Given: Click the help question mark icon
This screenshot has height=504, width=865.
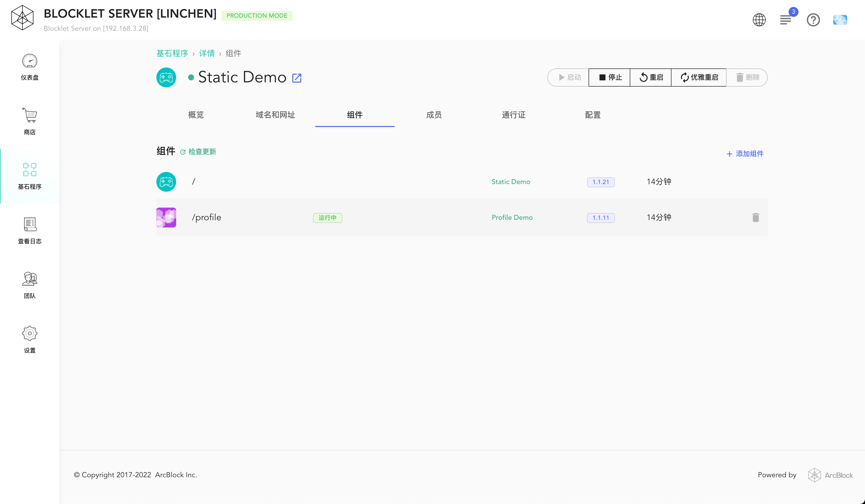Looking at the screenshot, I should (813, 20).
